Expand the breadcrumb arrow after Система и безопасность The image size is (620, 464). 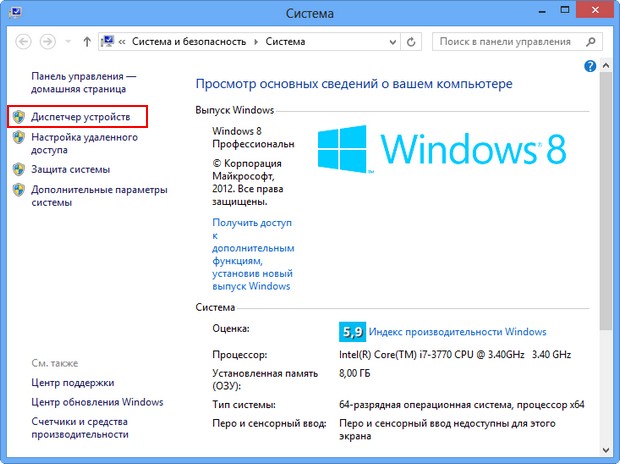click(x=257, y=42)
